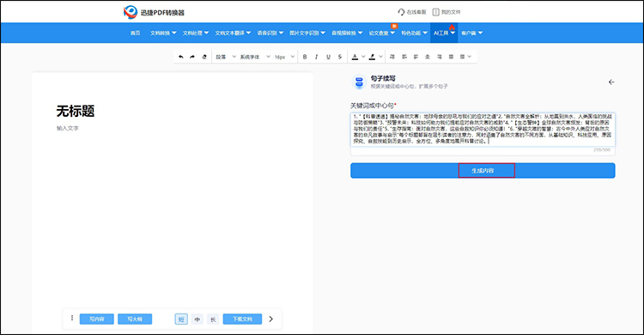Image resolution: width=644 pixels, height=335 pixels.
Task: Expand the last toolbar icon's dropdown arrow
Action: coord(470,57)
